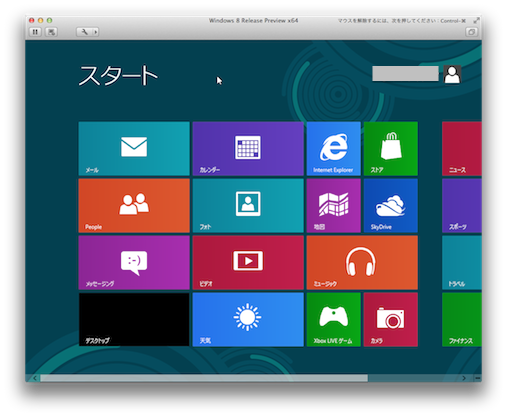Open the Desktop (デスクトップ) tile
Screen dimensions: 507x417
tap(134, 320)
